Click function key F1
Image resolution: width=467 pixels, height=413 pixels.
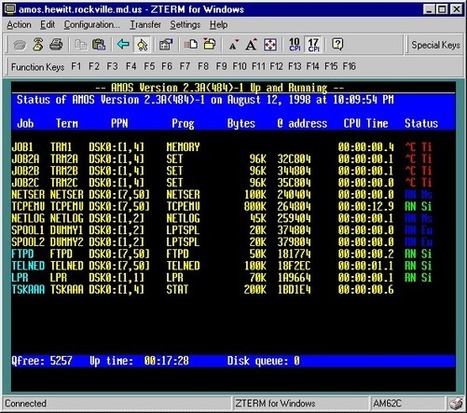[76, 66]
